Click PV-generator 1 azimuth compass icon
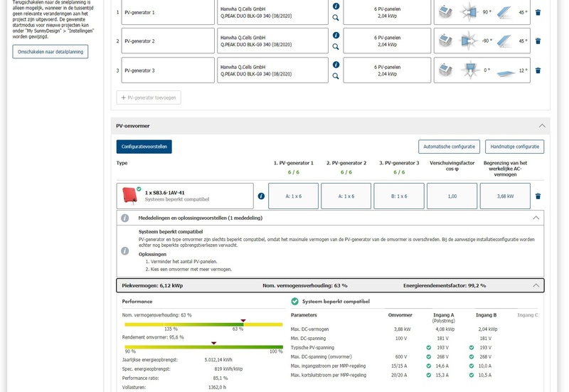This screenshot has height=392, width=569. coord(469,12)
